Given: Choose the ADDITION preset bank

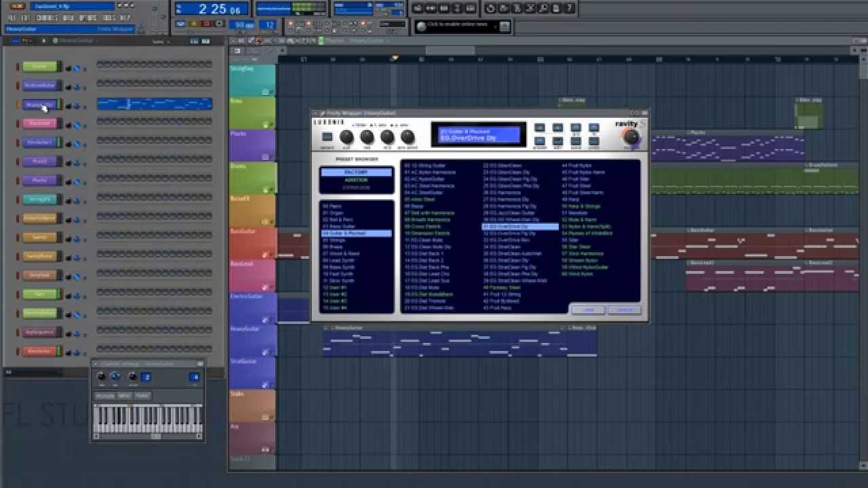Looking at the screenshot, I should pos(357,180).
